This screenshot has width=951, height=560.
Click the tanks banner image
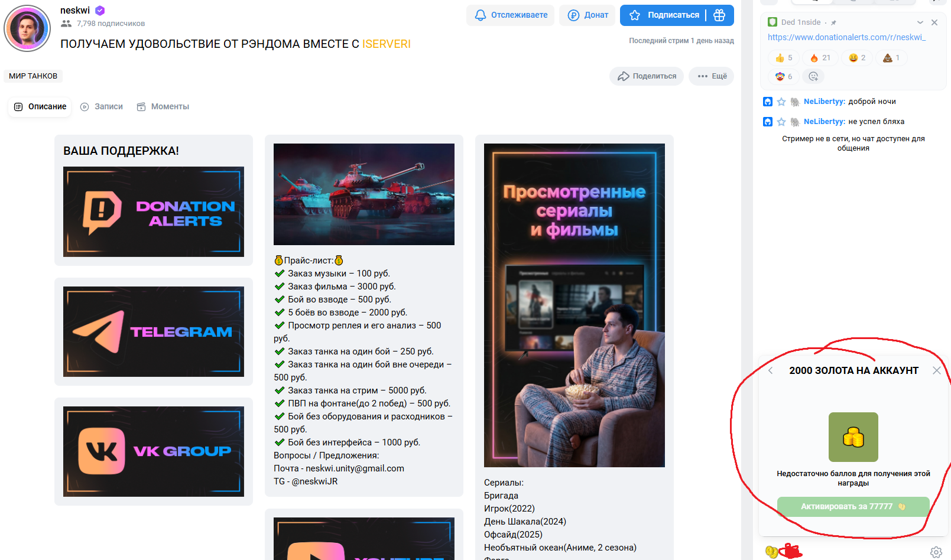[364, 194]
